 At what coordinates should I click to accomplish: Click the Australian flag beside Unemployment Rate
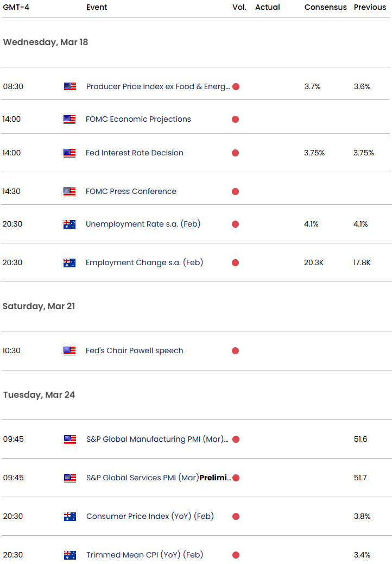coord(69,224)
